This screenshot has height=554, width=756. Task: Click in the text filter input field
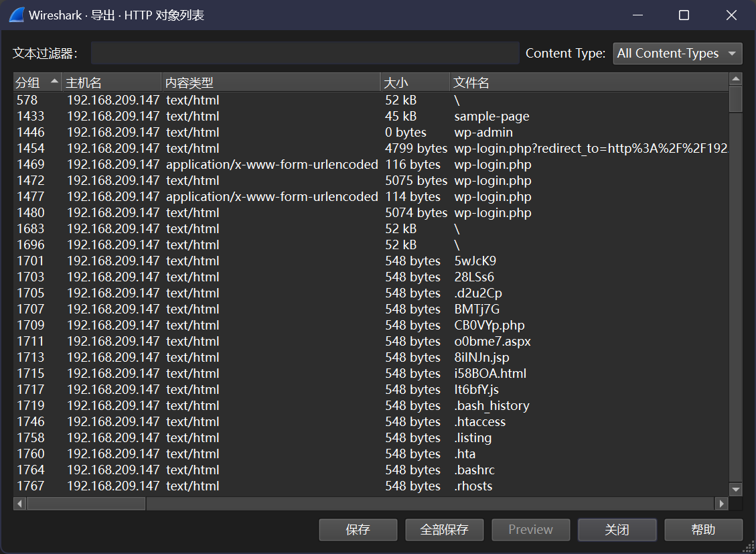pyautogui.click(x=305, y=53)
